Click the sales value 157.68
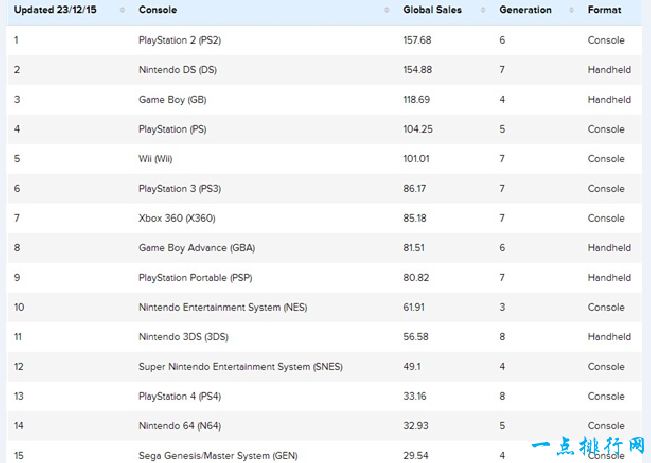Viewport: 651px width, 463px height. [417, 40]
